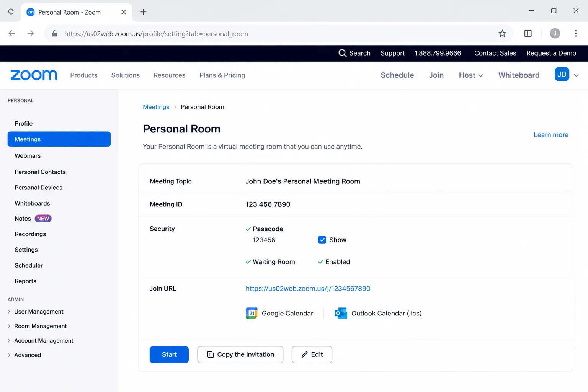
Task: Open browser side panel icon
Action: [x=528, y=33]
